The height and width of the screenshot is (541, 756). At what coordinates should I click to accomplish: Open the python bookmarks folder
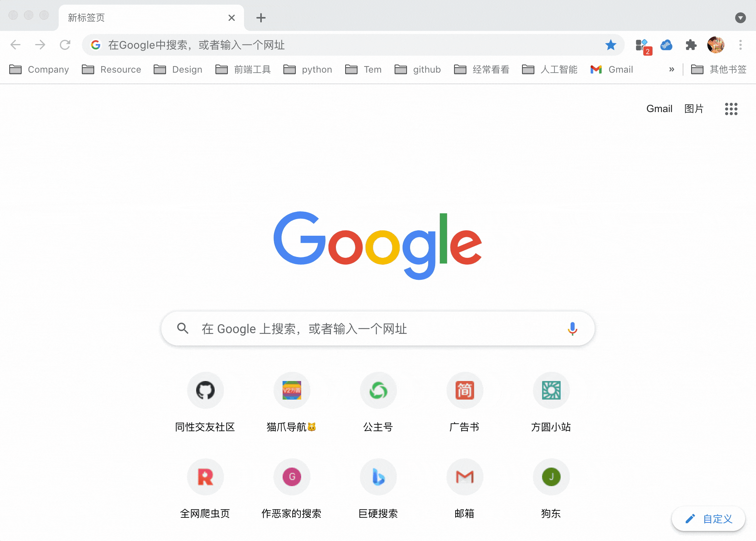tap(308, 70)
